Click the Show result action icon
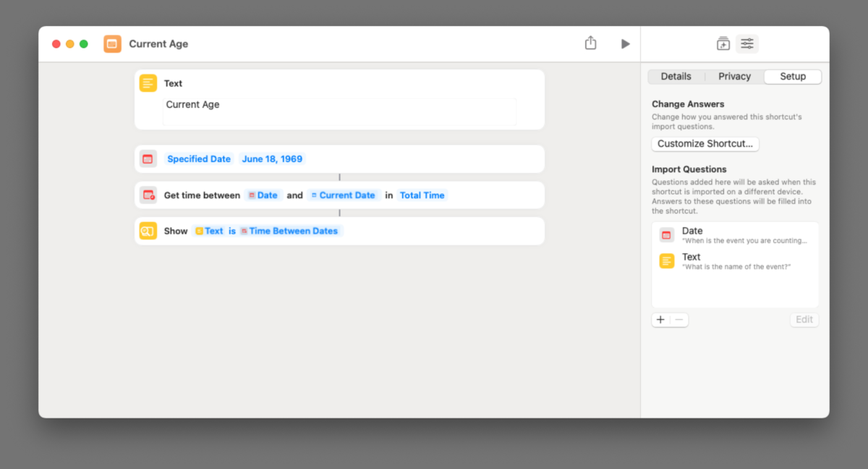868x469 pixels. click(x=148, y=231)
